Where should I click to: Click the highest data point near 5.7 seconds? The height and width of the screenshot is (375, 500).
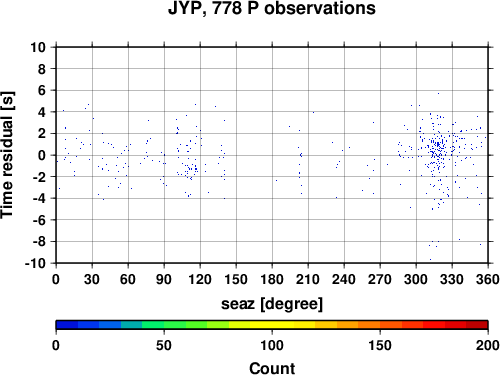pyautogui.click(x=438, y=93)
